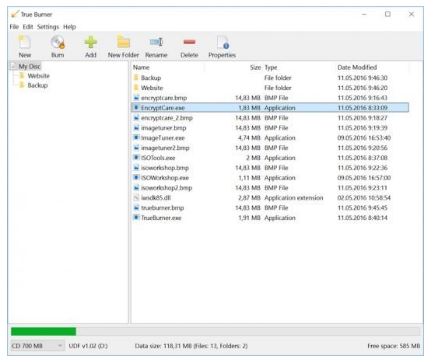Select the ImageTuner.exe file name

(x=163, y=138)
